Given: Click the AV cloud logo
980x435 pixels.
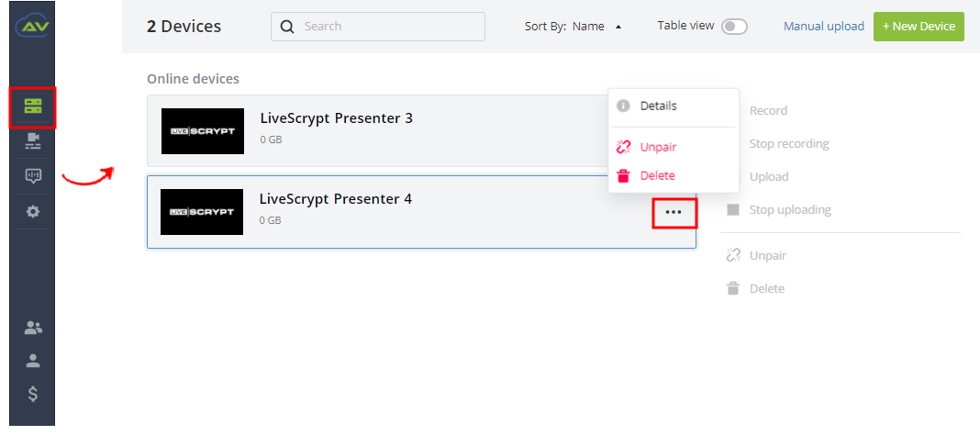Looking at the screenshot, I should click(x=32, y=26).
